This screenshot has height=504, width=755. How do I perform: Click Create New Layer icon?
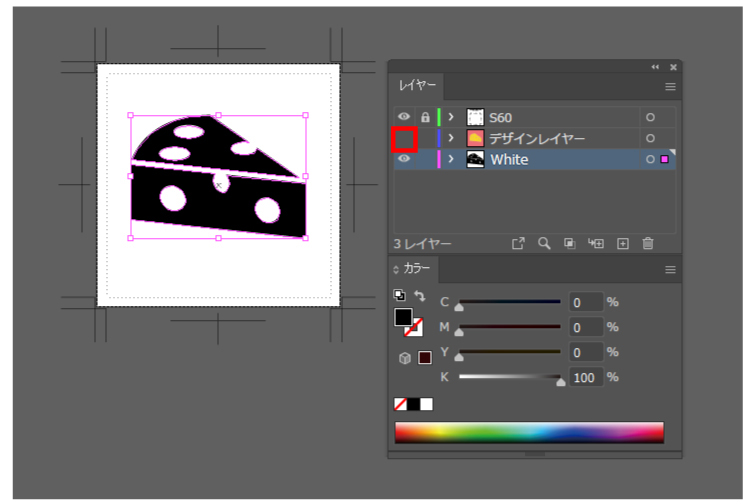(623, 244)
